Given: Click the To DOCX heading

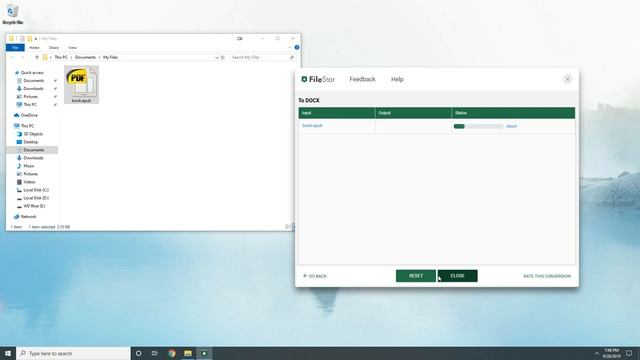Looking at the screenshot, I should [x=309, y=100].
